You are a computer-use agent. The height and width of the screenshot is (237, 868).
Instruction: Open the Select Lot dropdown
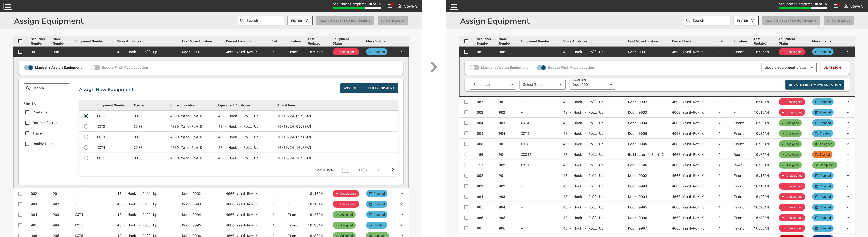click(493, 85)
